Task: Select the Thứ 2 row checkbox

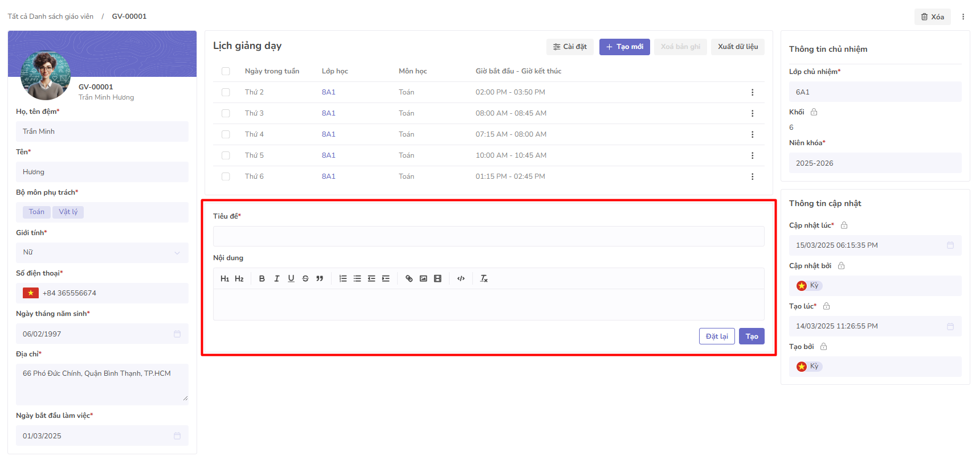Action: pyautogui.click(x=226, y=92)
